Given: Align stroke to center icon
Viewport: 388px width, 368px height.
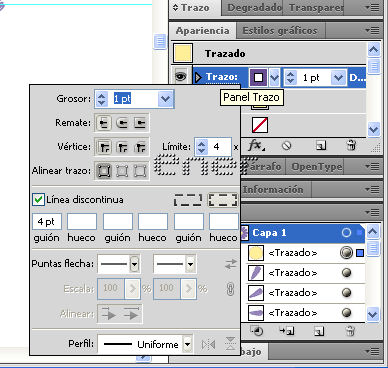Looking at the screenshot, I should pyautogui.click(x=104, y=171).
